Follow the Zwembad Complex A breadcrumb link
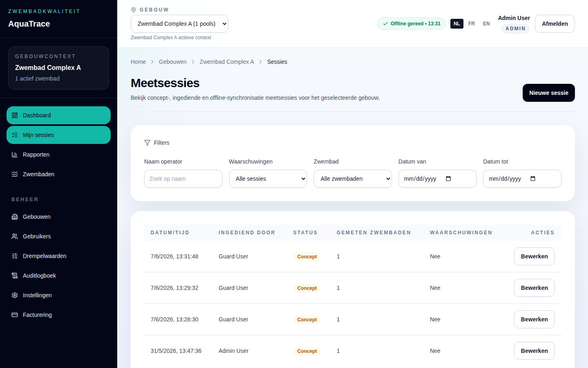 [227, 62]
